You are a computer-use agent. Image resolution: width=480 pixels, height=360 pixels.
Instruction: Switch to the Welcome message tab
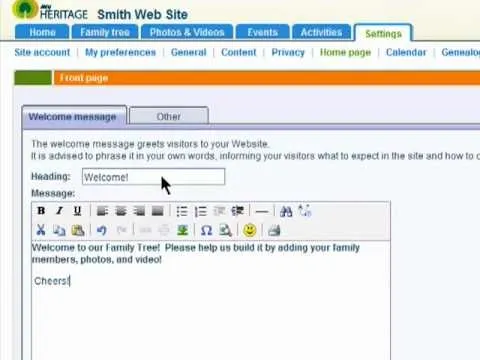(x=74, y=117)
